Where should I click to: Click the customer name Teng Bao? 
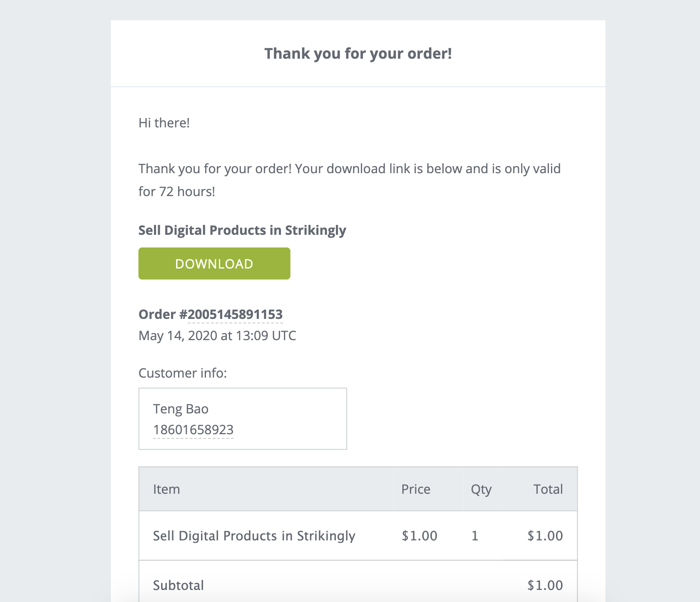coord(181,409)
